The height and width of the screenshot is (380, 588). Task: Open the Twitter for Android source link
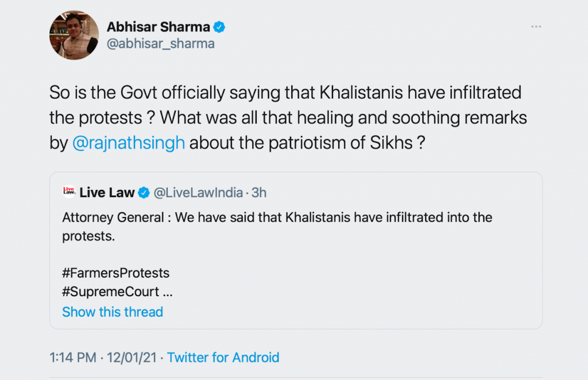tap(223, 358)
